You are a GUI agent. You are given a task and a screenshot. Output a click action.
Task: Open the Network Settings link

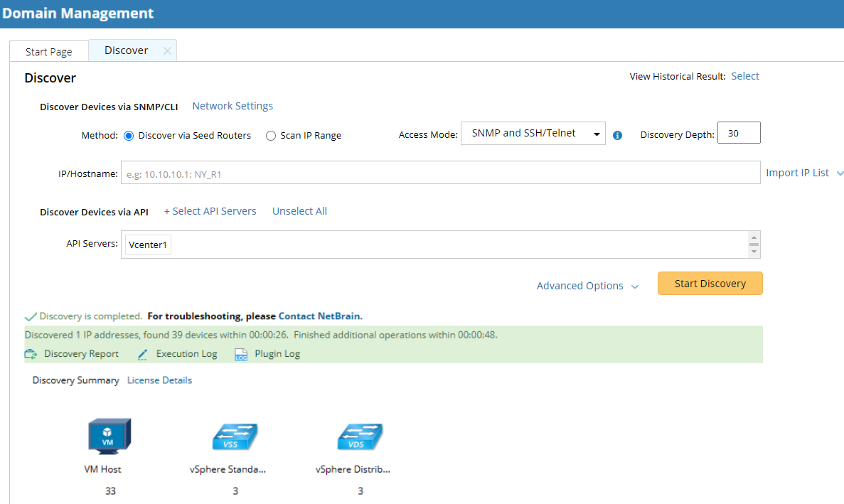[x=233, y=106]
